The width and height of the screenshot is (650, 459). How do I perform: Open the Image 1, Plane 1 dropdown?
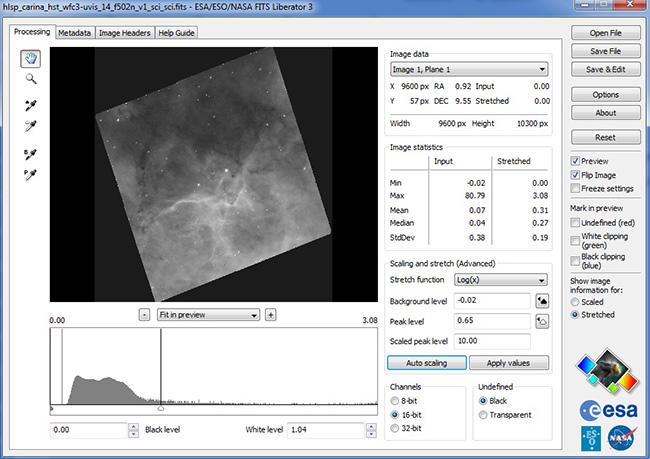[469, 69]
